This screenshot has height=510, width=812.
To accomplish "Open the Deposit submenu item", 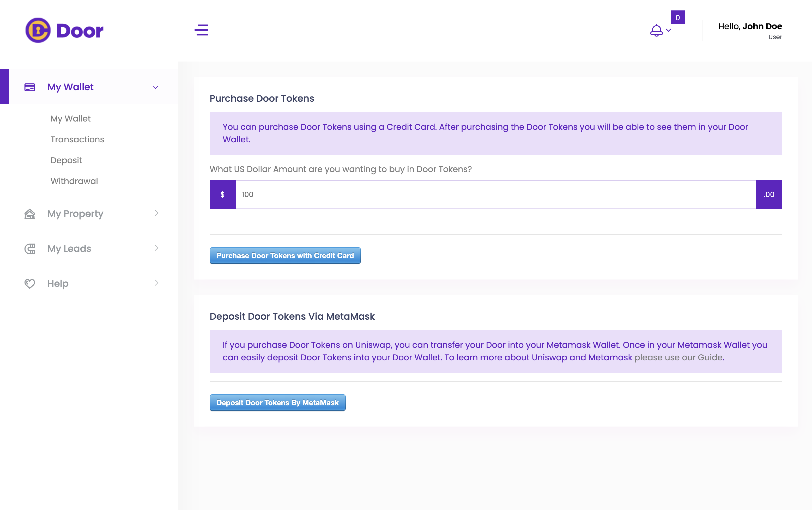I will [66, 160].
